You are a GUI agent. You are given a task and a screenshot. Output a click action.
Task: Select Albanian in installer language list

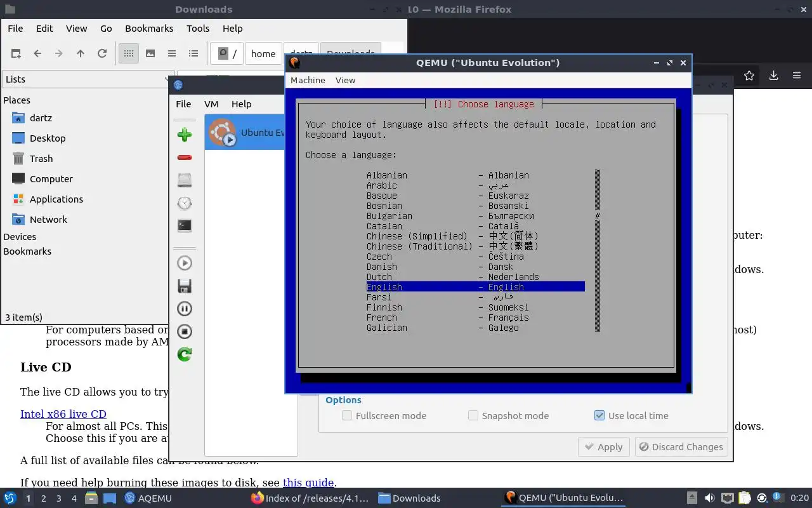pyautogui.click(x=475, y=175)
